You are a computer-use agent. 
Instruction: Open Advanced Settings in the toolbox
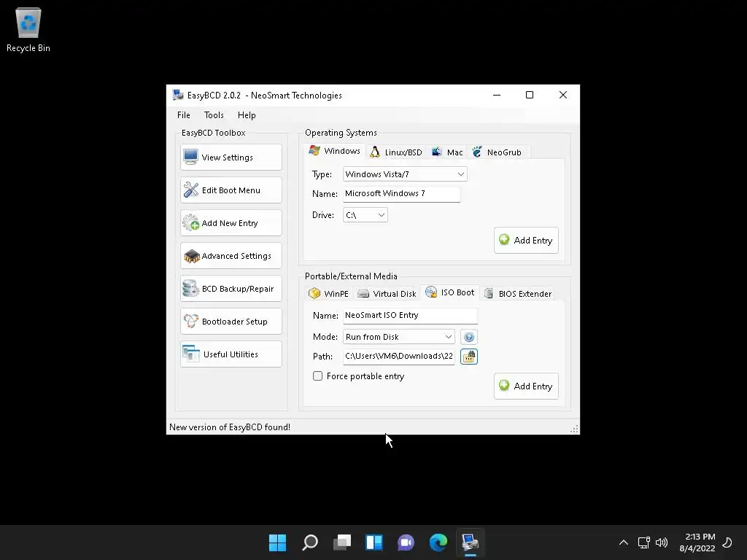(231, 256)
